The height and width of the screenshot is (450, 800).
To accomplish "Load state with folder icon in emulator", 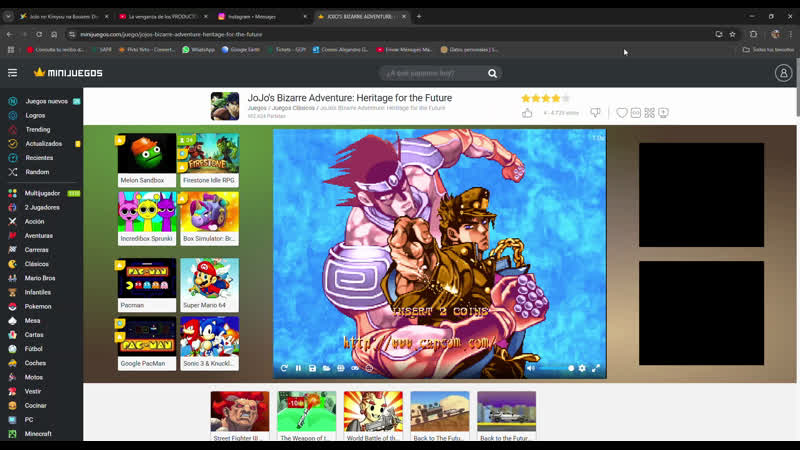I will point(327,368).
